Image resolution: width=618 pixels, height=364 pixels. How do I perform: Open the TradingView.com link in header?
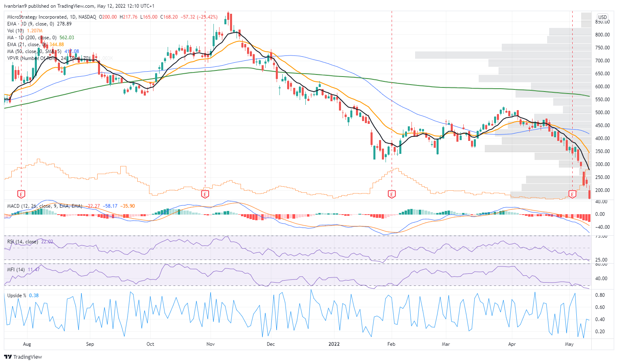(74, 7)
